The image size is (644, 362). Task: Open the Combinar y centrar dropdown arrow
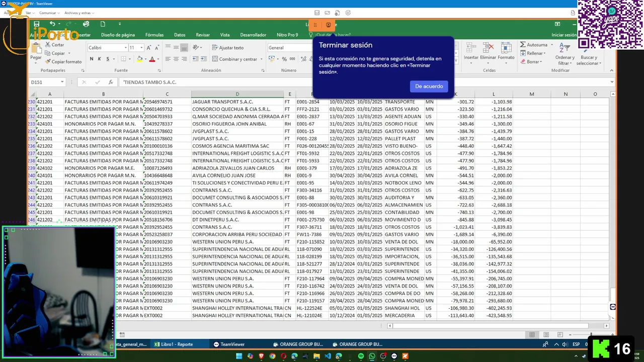[262, 59]
